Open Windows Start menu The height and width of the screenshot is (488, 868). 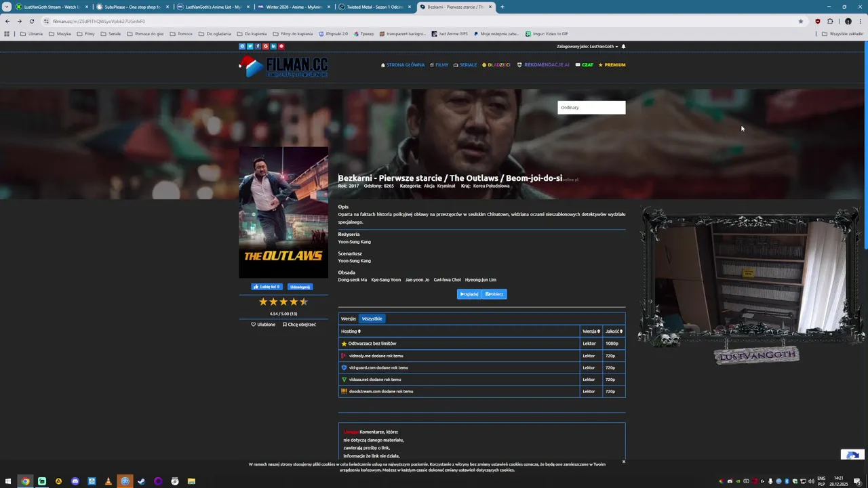pyautogui.click(x=8, y=481)
